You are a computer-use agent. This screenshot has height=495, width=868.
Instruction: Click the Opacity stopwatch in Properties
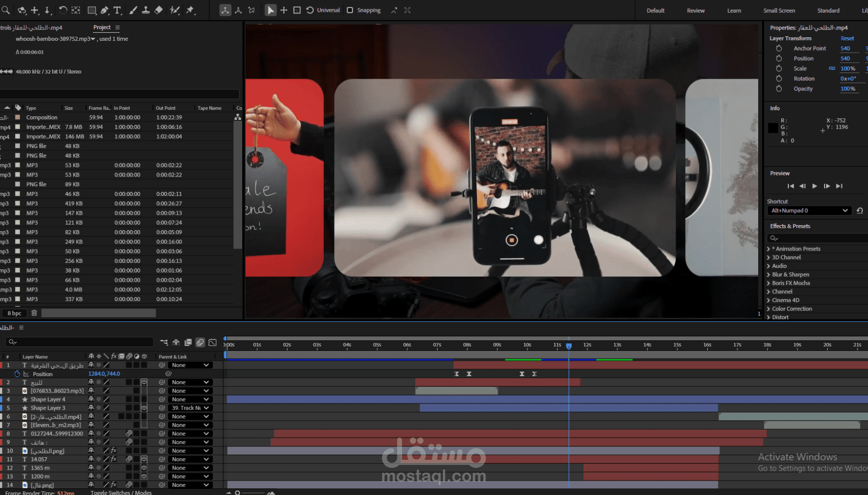[779, 89]
